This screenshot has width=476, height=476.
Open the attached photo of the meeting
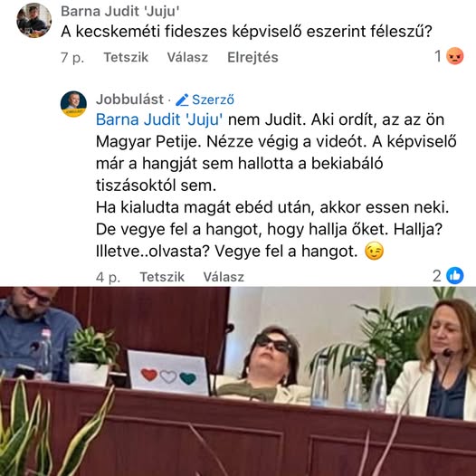tap(238, 381)
